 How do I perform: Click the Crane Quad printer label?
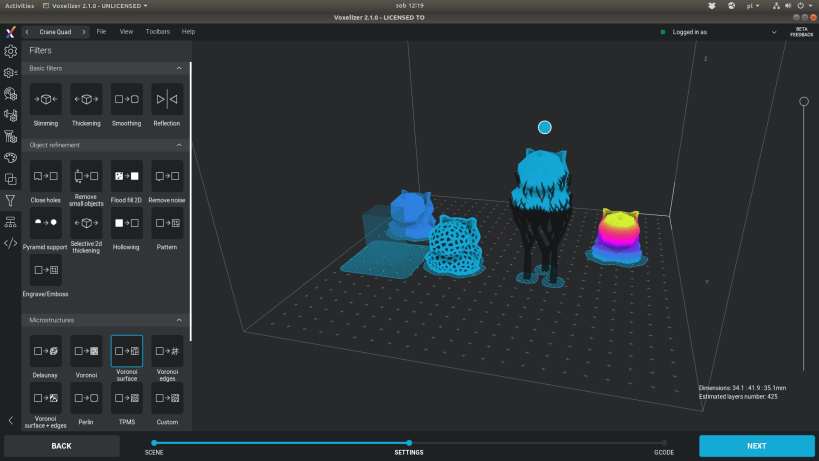pos(55,32)
